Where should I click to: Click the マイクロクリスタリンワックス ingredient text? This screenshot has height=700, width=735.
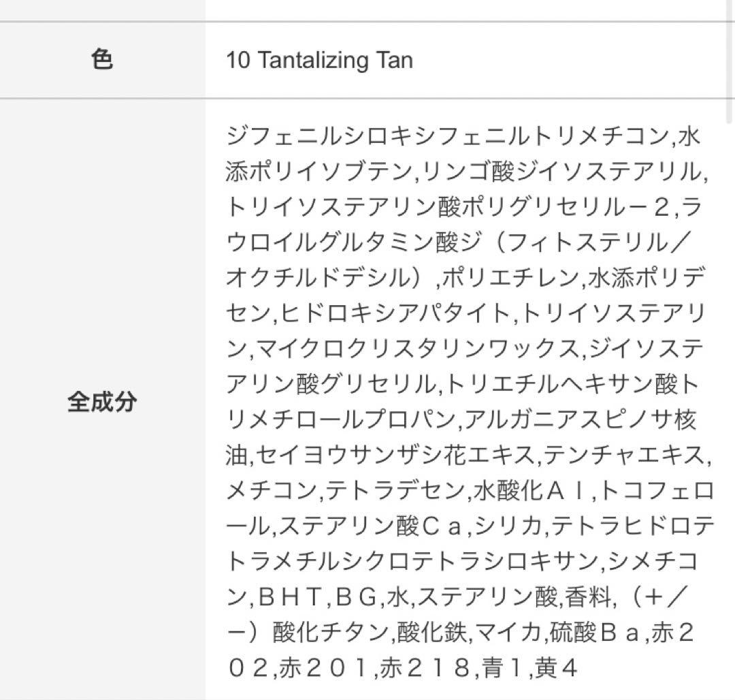(x=419, y=349)
